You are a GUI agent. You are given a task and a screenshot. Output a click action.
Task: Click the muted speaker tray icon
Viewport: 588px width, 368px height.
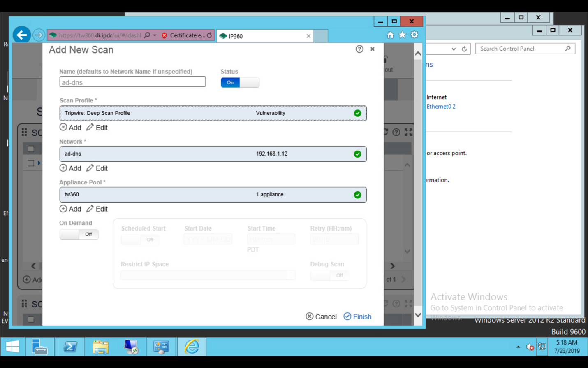(530, 347)
